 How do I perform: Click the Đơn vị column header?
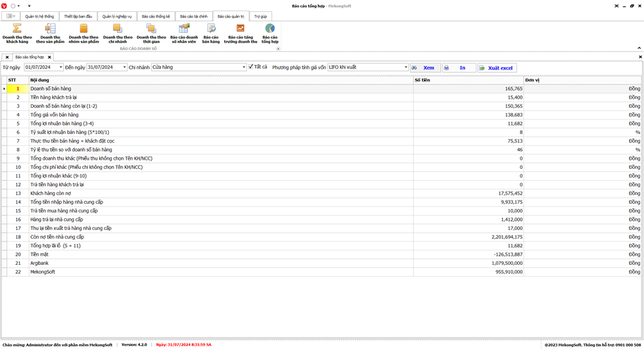(582, 80)
